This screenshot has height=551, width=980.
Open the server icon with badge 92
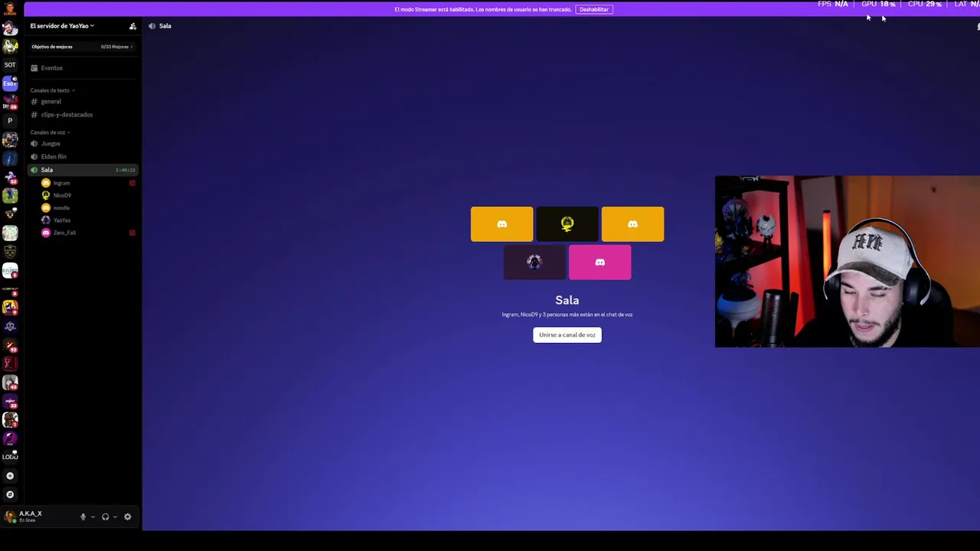tap(10, 345)
